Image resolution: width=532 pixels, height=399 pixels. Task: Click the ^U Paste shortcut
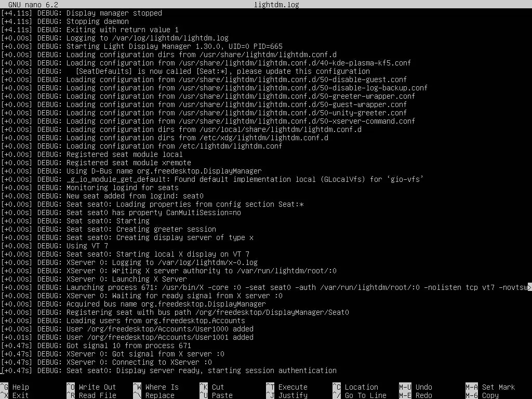click(216, 395)
